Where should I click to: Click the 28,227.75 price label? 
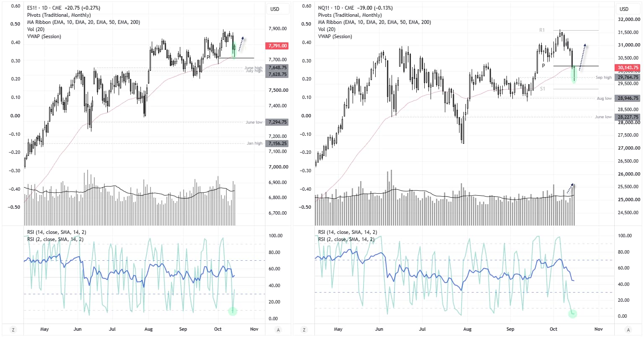click(x=628, y=117)
